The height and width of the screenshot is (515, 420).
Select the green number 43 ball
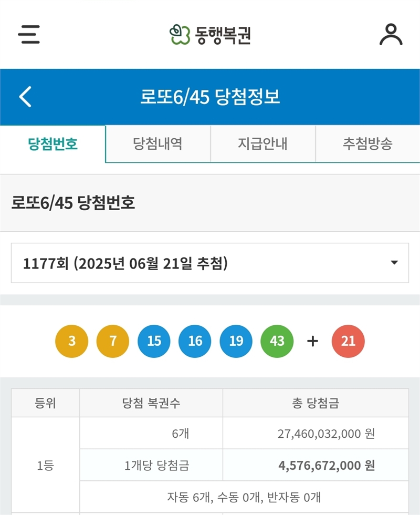pos(277,341)
